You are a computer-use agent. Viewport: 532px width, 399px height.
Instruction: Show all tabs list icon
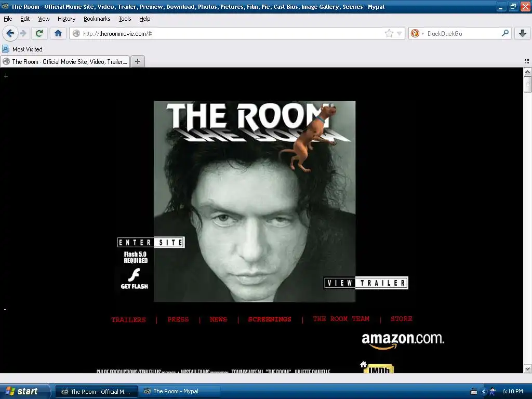(527, 61)
